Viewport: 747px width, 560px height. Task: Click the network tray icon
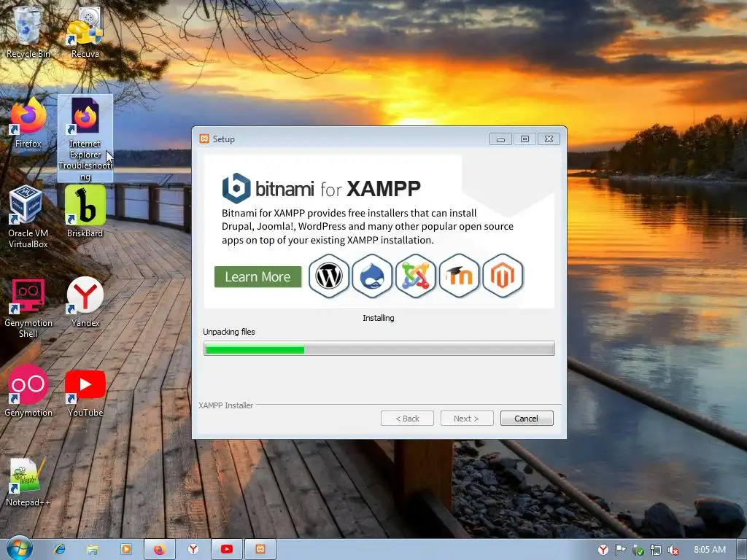tap(656, 550)
